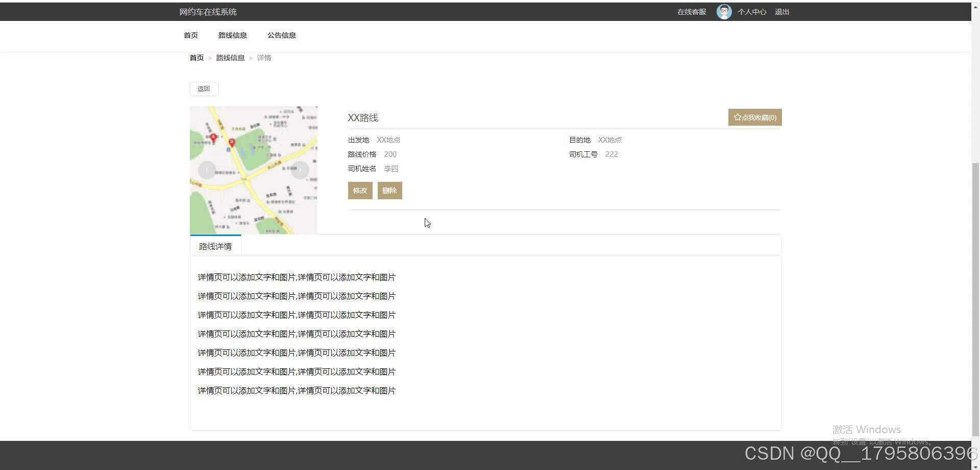Viewport: 980px width, 470px height.
Task: Click the star icon on the favorite button
Action: click(x=737, y=117)
